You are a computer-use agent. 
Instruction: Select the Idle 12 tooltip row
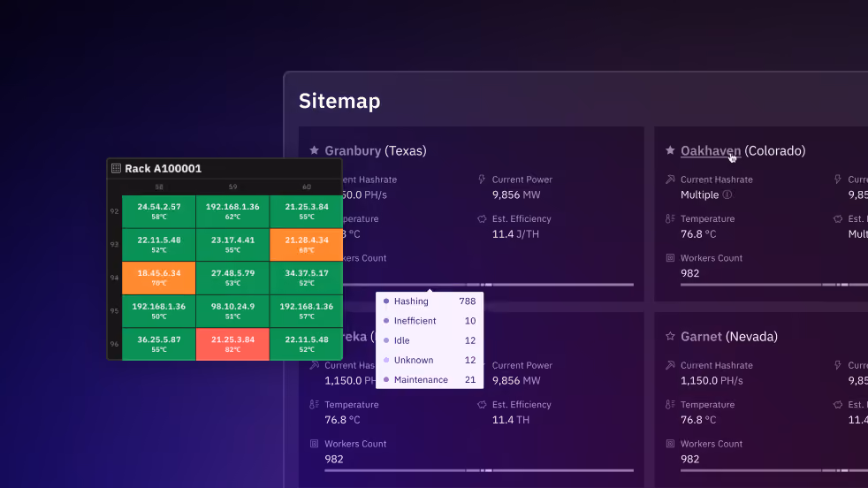point(430,340)
